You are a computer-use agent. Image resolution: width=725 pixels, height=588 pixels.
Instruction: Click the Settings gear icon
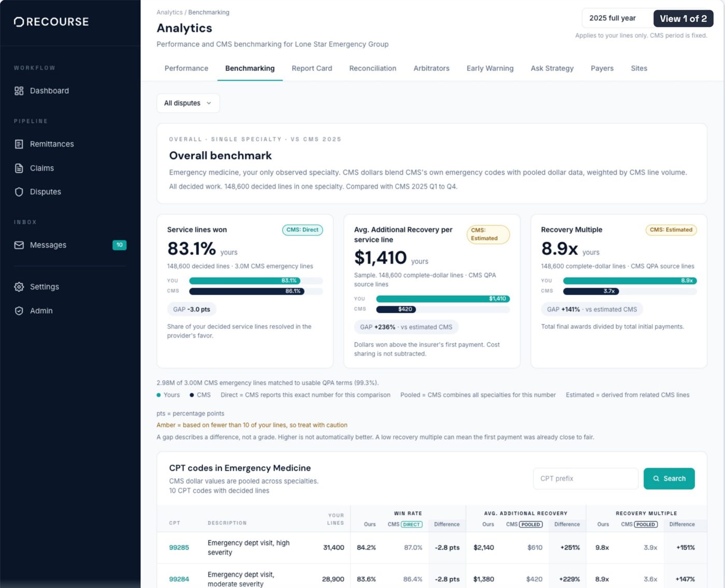[x=19, y=287]
